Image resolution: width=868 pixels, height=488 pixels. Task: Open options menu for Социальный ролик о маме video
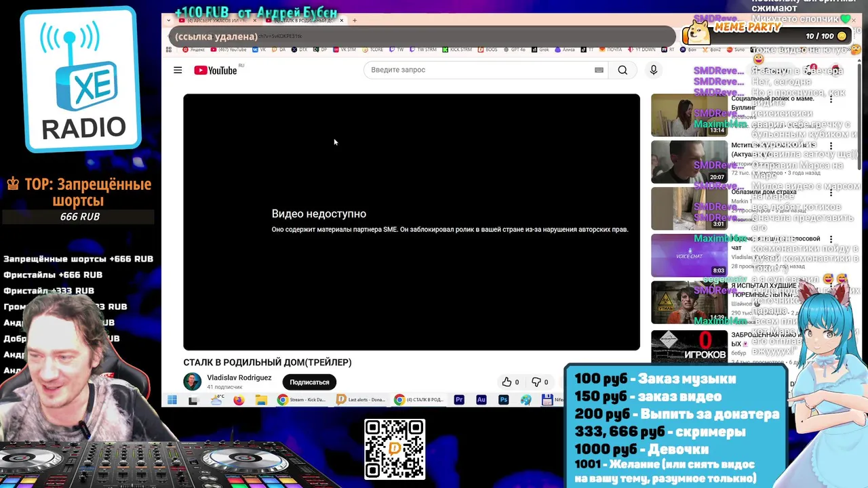point(831,100)
